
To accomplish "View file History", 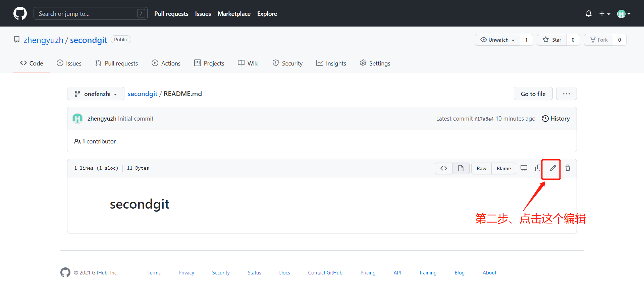I will [x=556, y=119].
